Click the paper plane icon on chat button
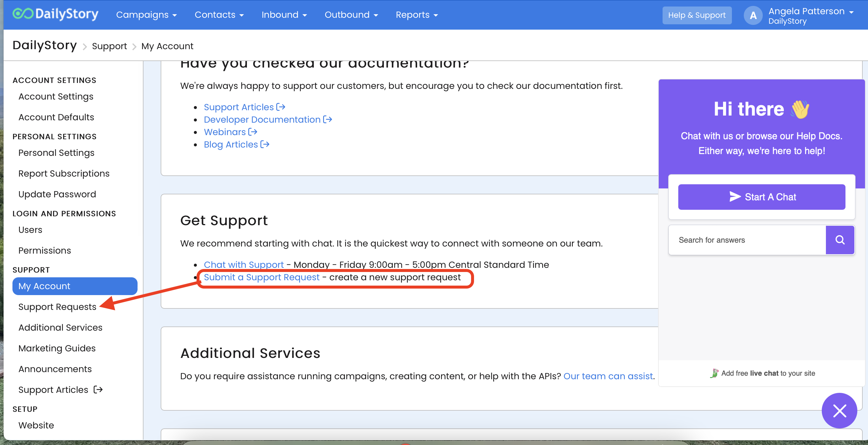Image resolution: width=868 pixels, height=445 pixels. [735, 197]
